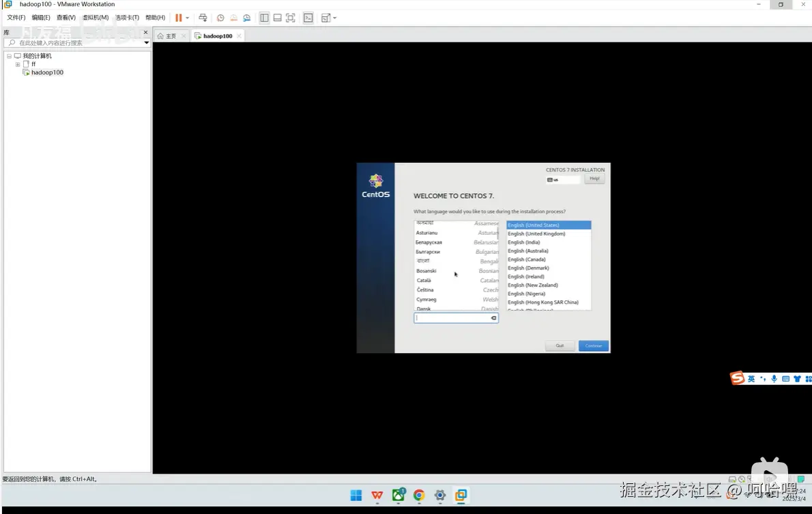Toggle the library sidebar view icon

(264, 18)
